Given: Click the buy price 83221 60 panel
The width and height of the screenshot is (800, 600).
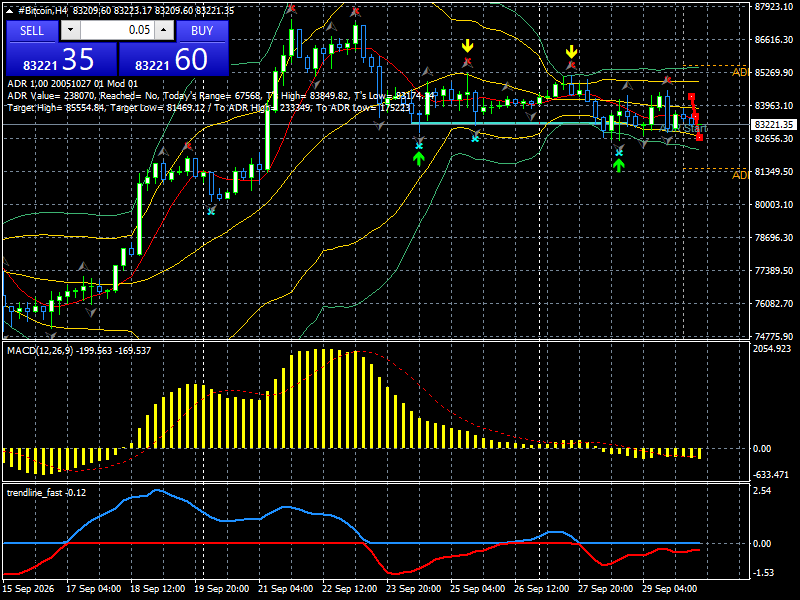Looking at the screenshot, I should [x=173, y=59].
